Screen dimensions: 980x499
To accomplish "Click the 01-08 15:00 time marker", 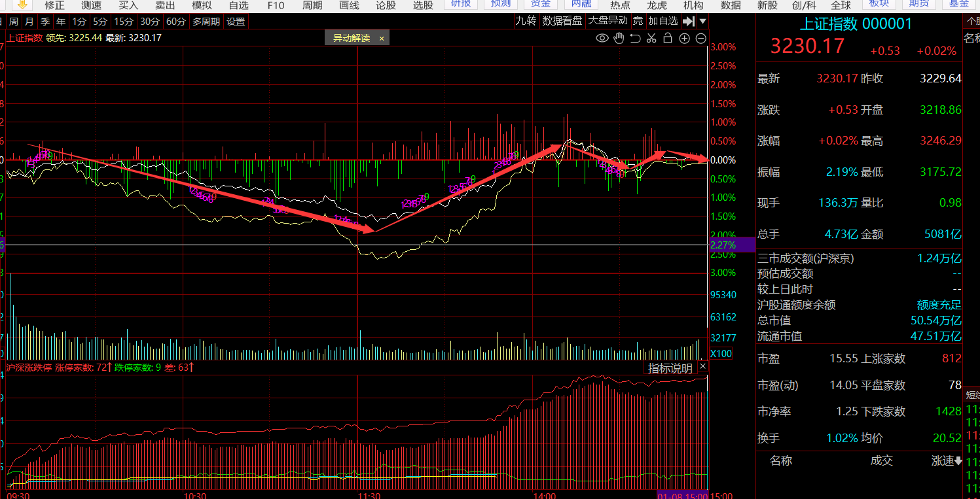I will (682, 495).
